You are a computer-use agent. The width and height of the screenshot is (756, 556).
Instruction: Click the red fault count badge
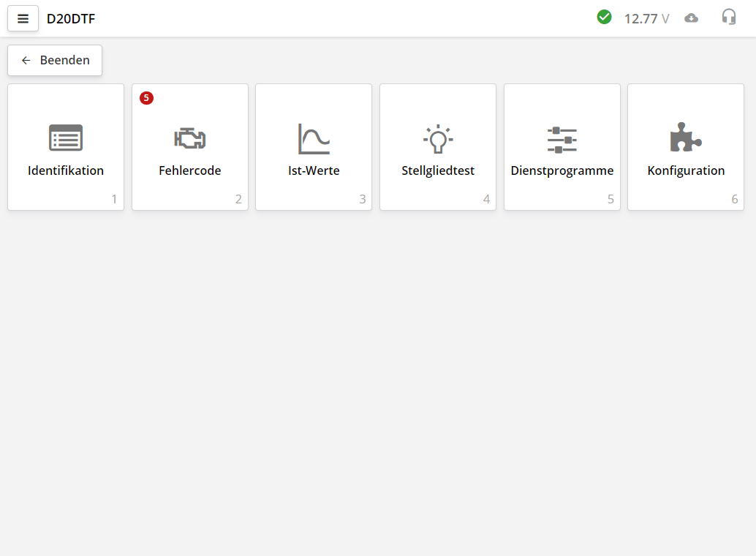tap(146, 98)
